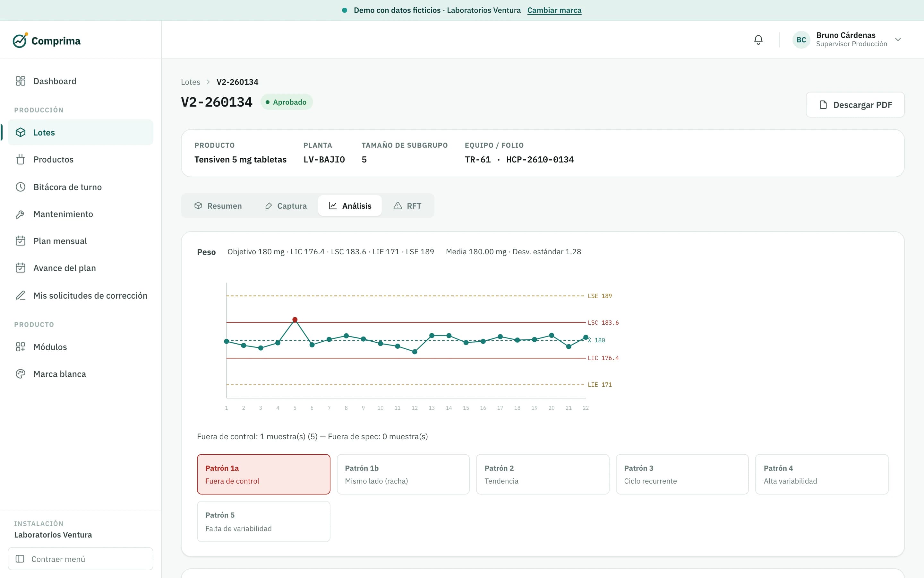Screen dimensions: 924x578
Task: Click the panel icon in Contraer menú
Action: pos(20,559)
